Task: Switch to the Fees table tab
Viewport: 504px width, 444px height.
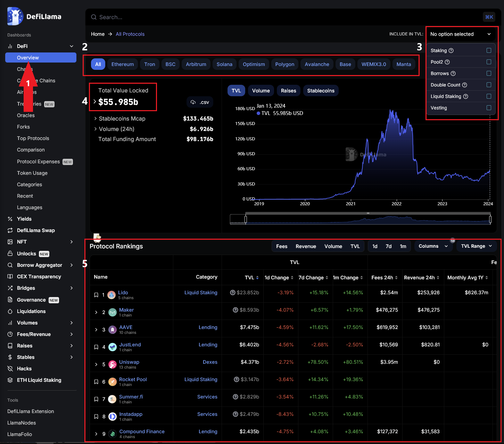Action: [x=282, y=246]
